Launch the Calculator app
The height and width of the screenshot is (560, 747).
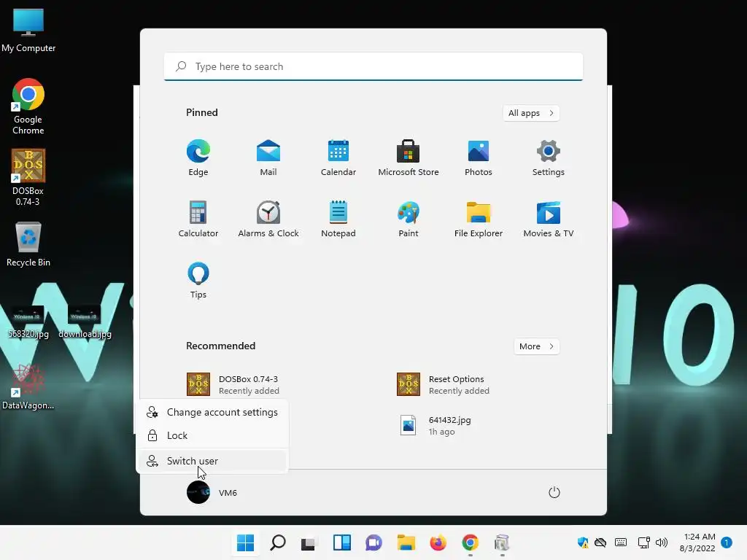point(198,219)
